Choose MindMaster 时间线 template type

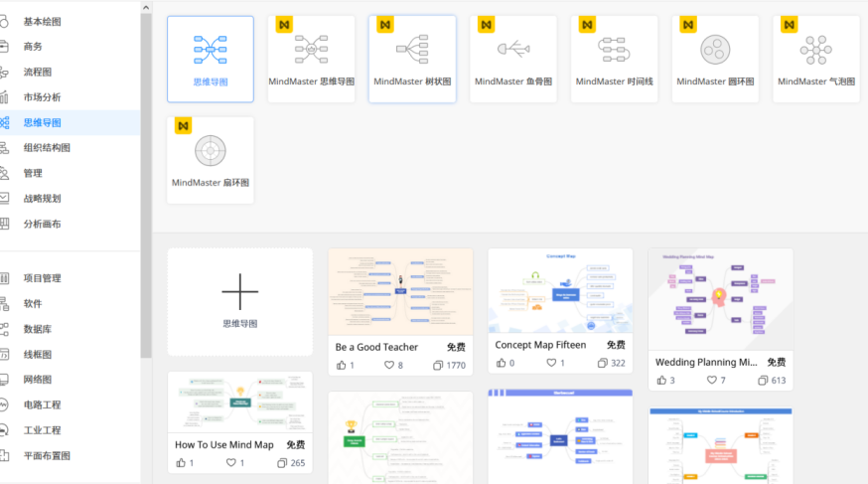pyautogui.click(x=615, y=59)
